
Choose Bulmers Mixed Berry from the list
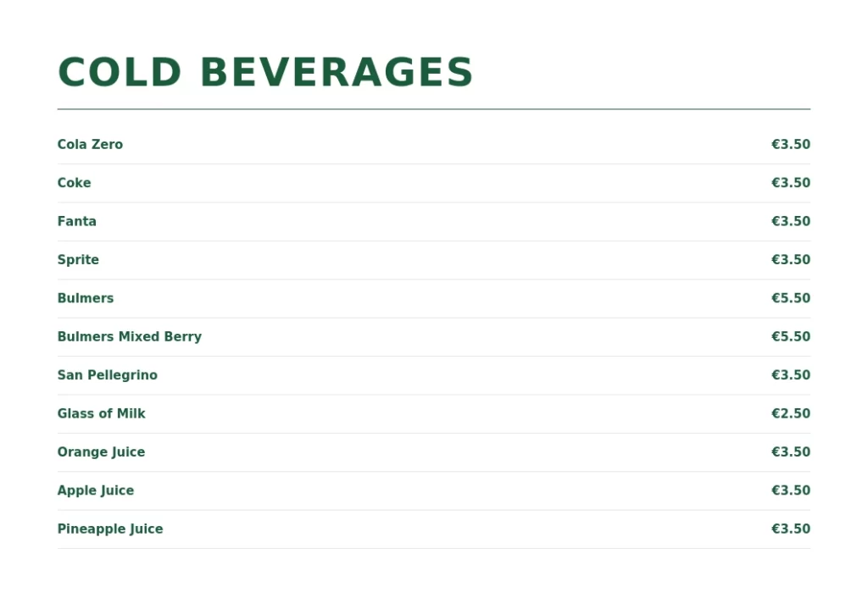pyautogui.click(x=130, y=337)
